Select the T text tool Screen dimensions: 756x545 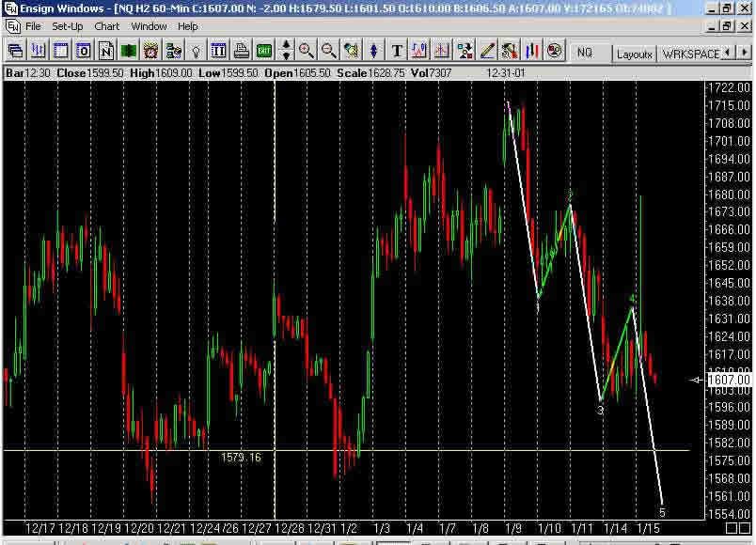tap(397, 51)
